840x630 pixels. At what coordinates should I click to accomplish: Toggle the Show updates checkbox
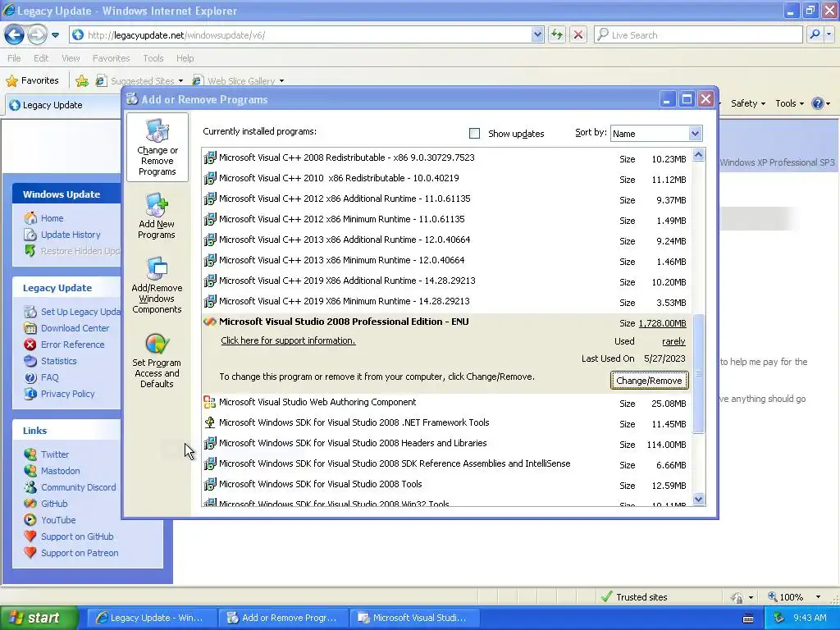pyautogui.click(x=475, y=134)
